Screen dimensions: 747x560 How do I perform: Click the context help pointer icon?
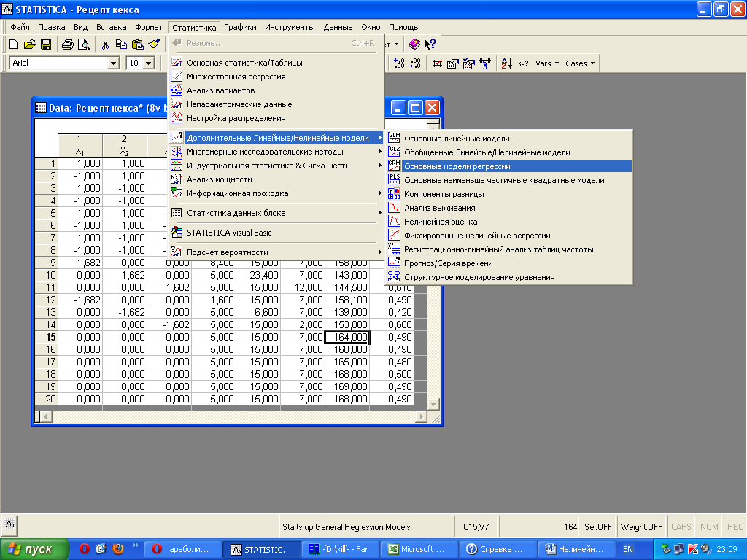coord(430,44)
